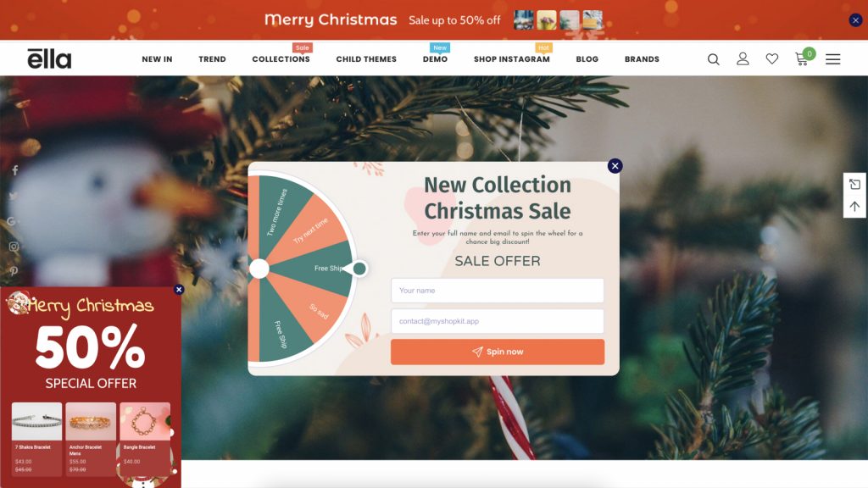Open the wishlist heart icon
This screenshot has width=868, height=488.
coord(771,58)
